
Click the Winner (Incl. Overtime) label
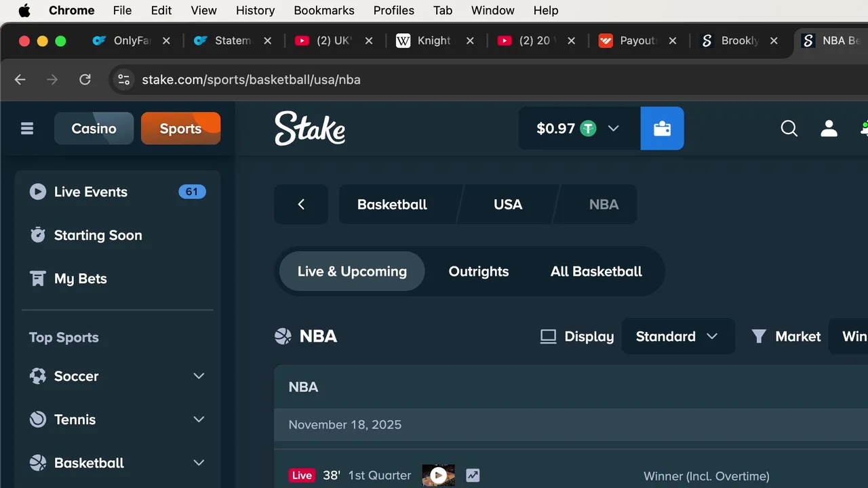click(x=707, y=476)
